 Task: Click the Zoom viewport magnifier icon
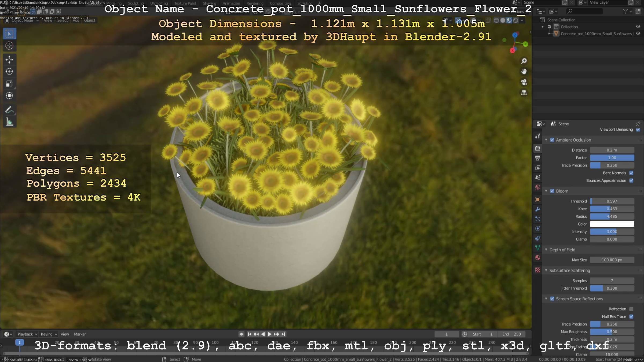pos(524,61)
